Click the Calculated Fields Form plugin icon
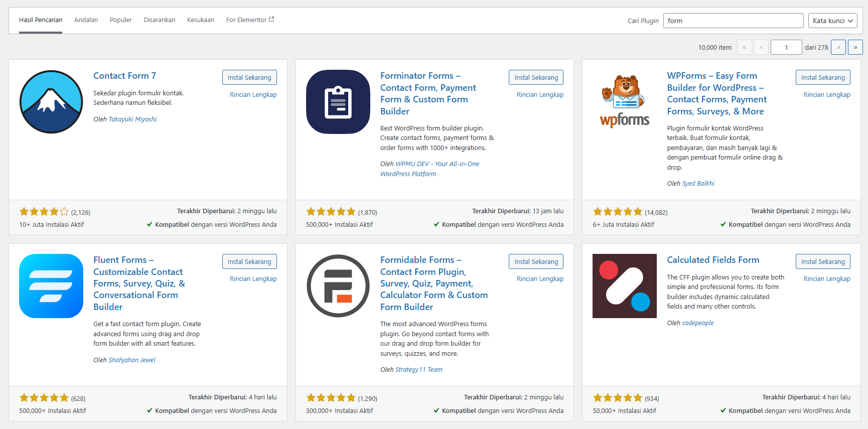This screenshot has height=429, width=868. pos(625,286)
